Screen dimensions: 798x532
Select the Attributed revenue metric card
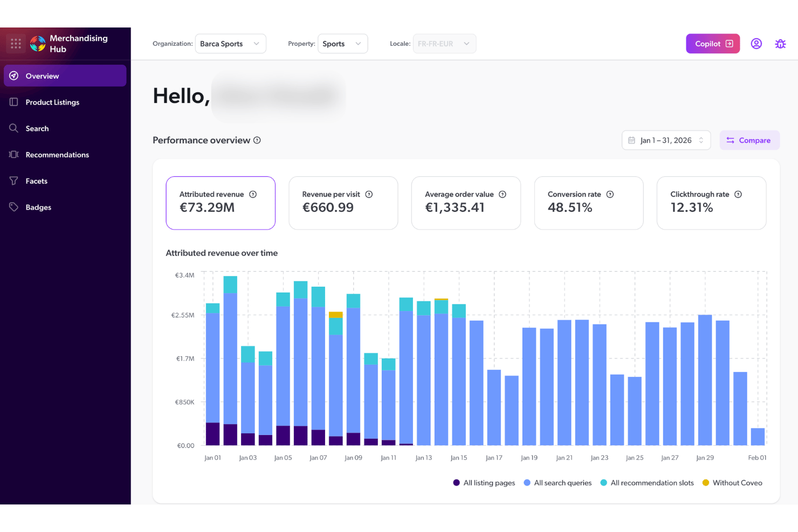coord(221,203)
